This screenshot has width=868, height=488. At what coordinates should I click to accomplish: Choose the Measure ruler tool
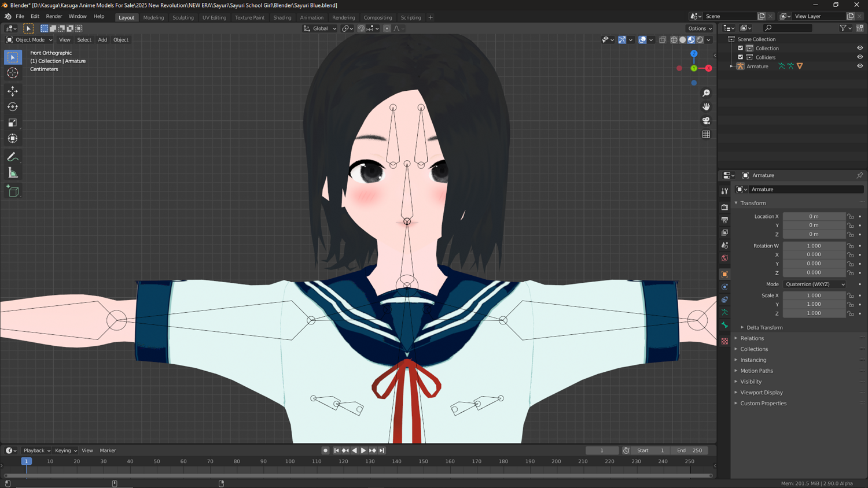(x=13, y=173)
